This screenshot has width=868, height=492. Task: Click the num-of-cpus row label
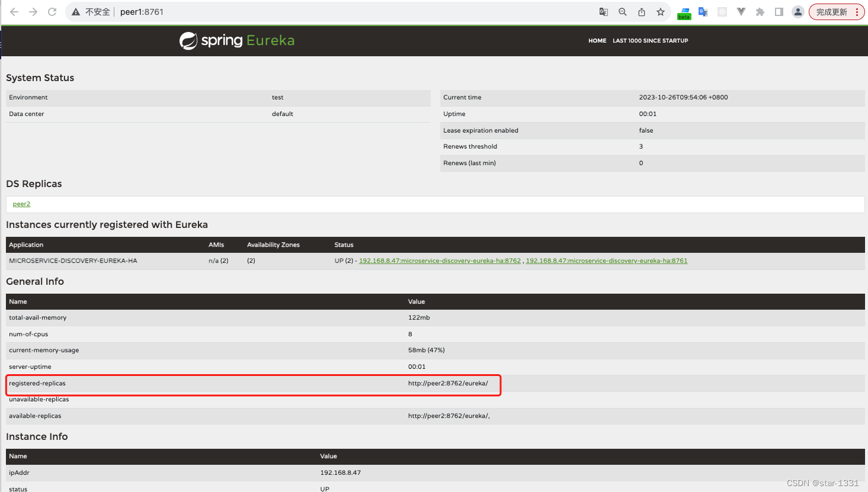click(x=28, y=335)
